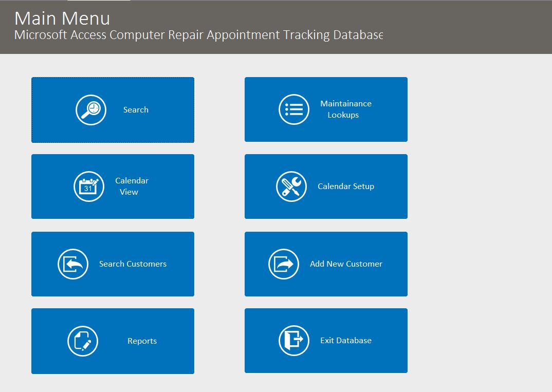Screen dimensions: 552x392
Task: Click the forward-arrow Add New Customer icon
Action: point(283,264)
